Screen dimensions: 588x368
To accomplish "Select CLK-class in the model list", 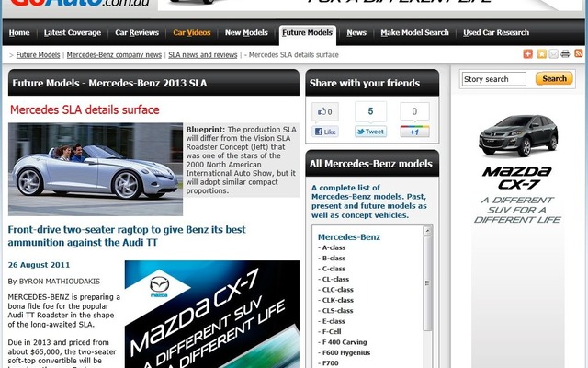I will pos(337,301).
